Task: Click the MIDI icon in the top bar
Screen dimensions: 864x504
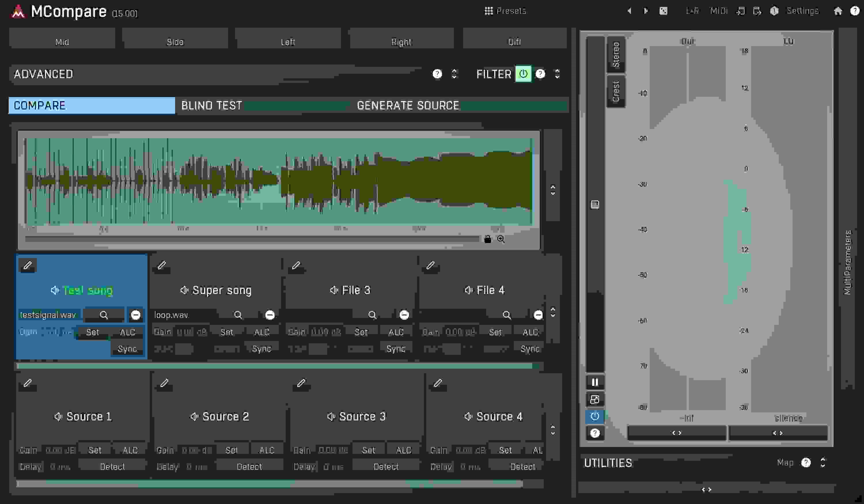Action: pyautogui.click(x=719, y=11)
